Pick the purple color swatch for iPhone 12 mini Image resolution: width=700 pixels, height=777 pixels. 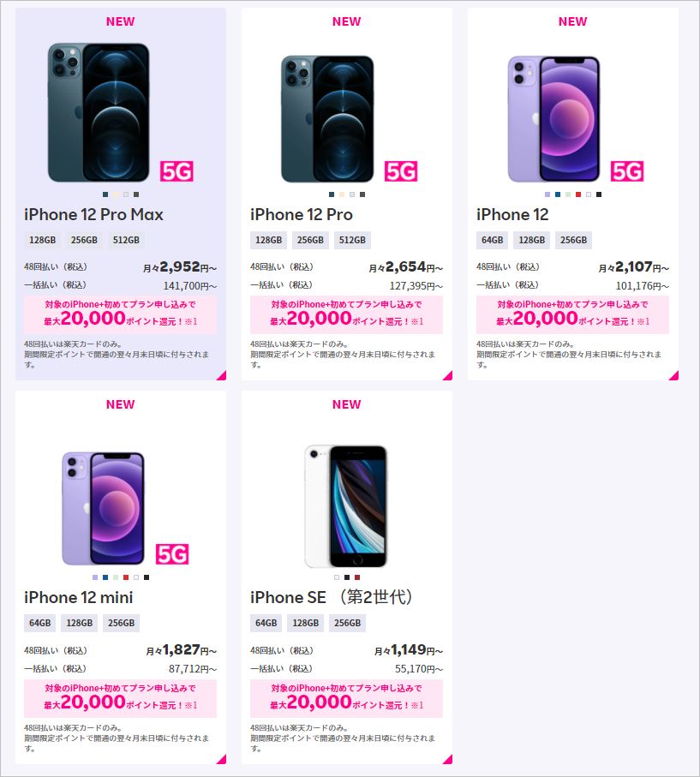point(95,577)
